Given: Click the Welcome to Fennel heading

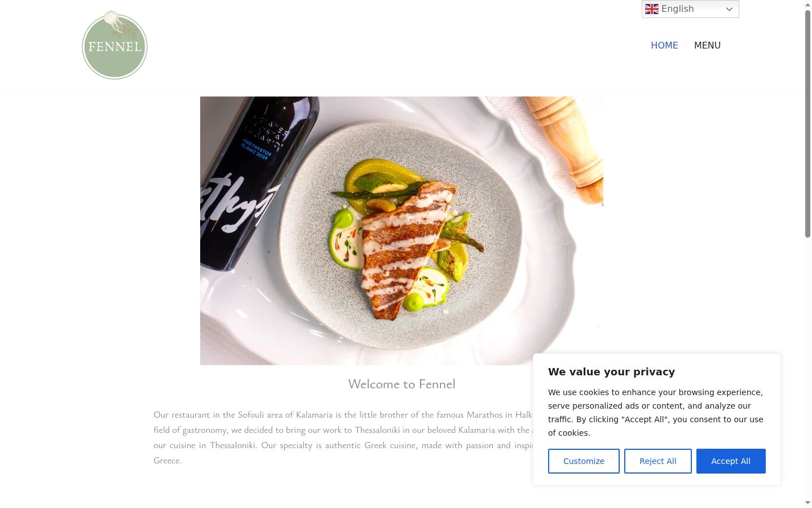Looking at the screenshot, I should pyautogui.click(x=401, y=384).
